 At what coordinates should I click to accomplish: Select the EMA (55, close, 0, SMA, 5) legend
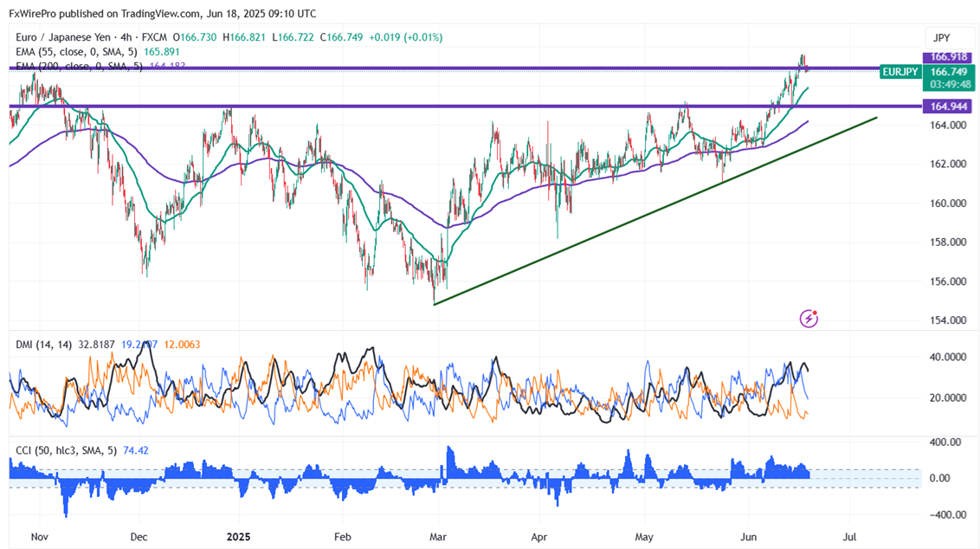click(x=76, y=52)
